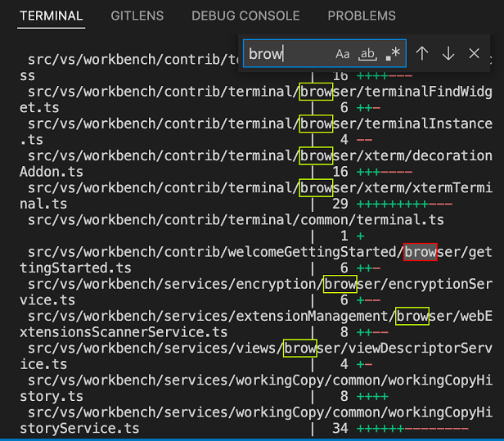The image size is (504, 441).
Task: Enable Use Regular Expression search option
Action: click(x=393, y=54)
